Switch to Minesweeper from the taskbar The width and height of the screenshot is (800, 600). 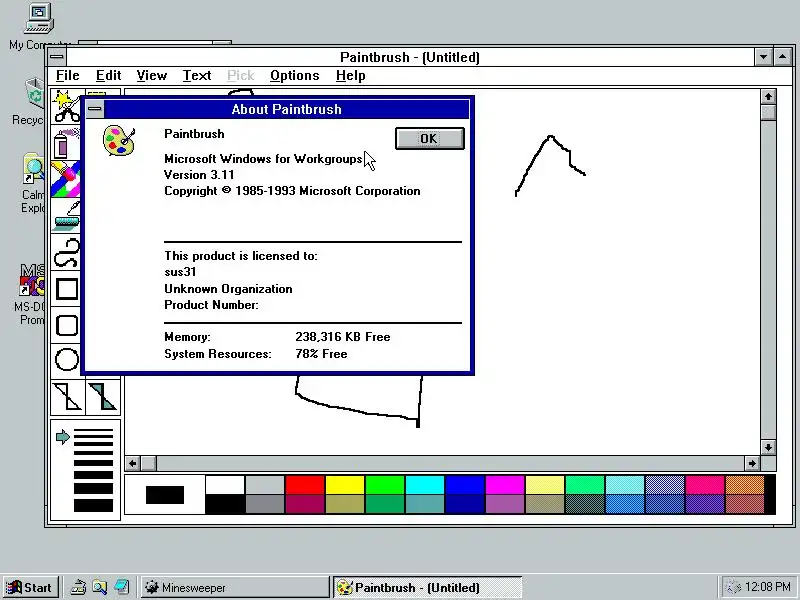click(235, 587)
